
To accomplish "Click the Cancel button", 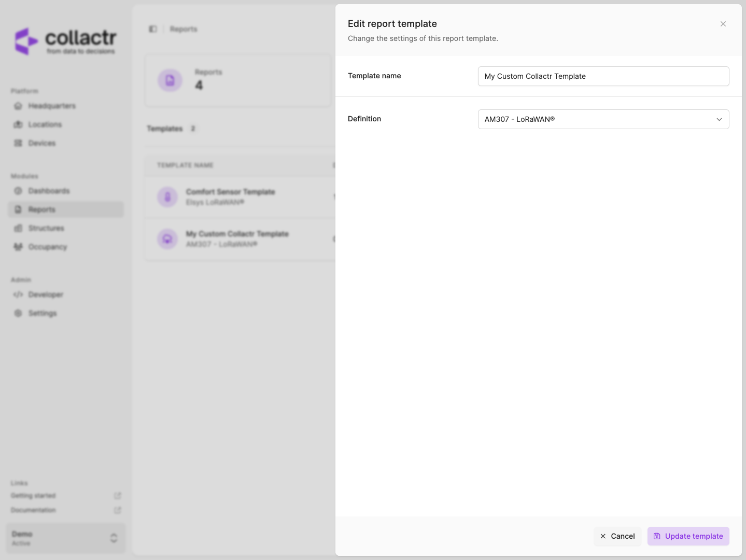I will coord(617,536).
